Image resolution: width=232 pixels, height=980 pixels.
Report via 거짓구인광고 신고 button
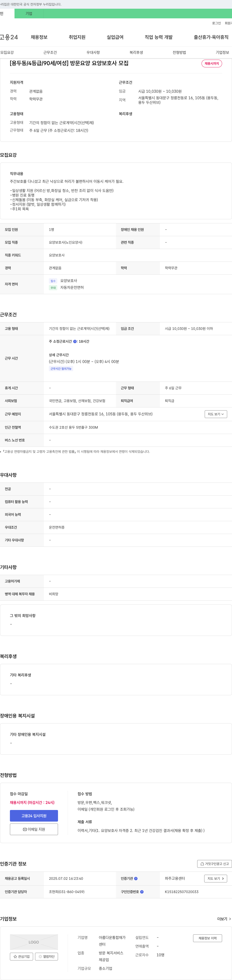pos(214,864)
